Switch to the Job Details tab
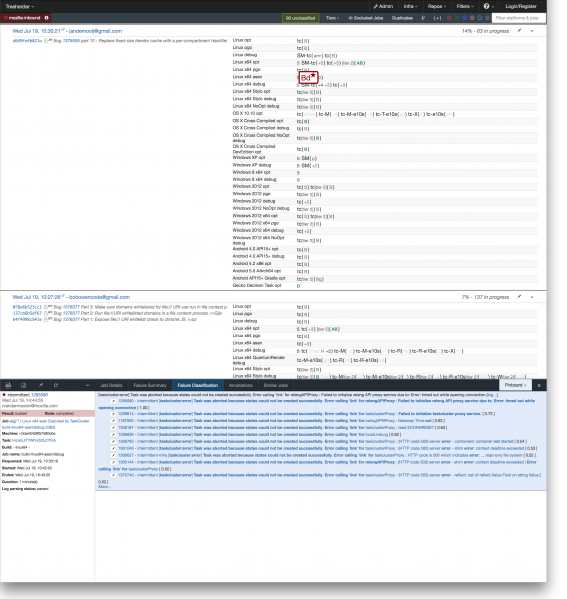Screen dimensions: 567x599 click(111, 385)
